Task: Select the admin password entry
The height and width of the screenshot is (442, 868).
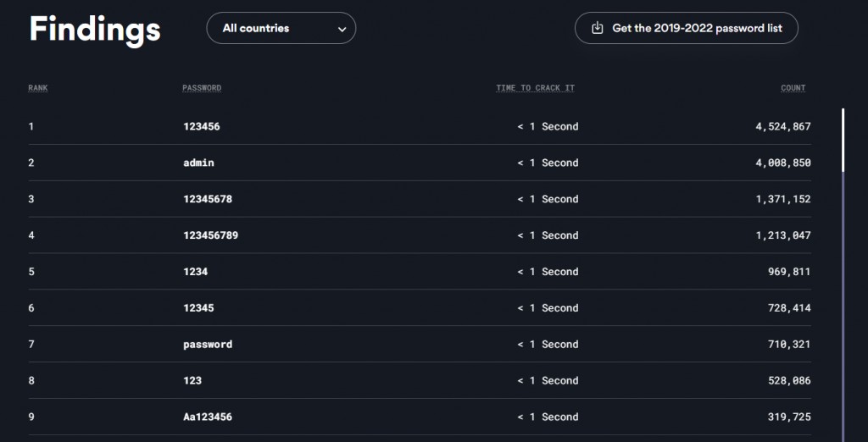Action: tap(198, 163)
